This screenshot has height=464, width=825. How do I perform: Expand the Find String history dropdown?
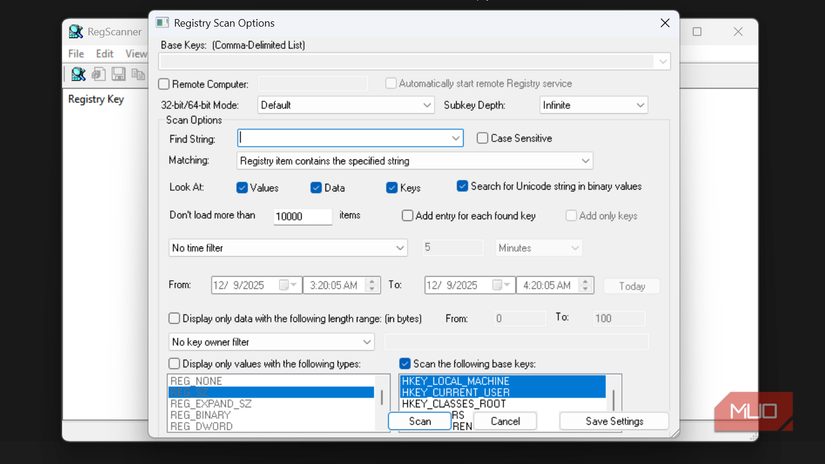pyautogui.click(x=456, y=138)
